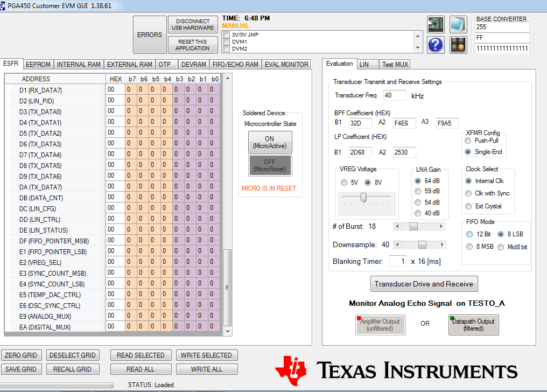547x392 pixels.
Task: Select 64 dB LNA gain
Action: [418, 181]
